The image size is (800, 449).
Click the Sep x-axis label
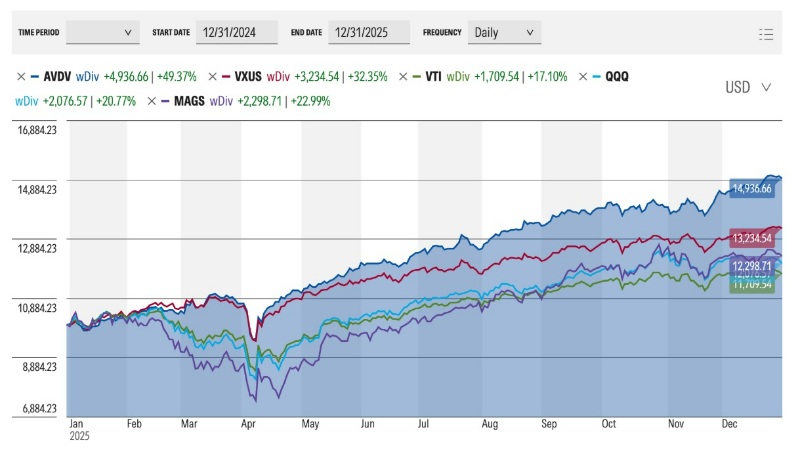(549, 424)
